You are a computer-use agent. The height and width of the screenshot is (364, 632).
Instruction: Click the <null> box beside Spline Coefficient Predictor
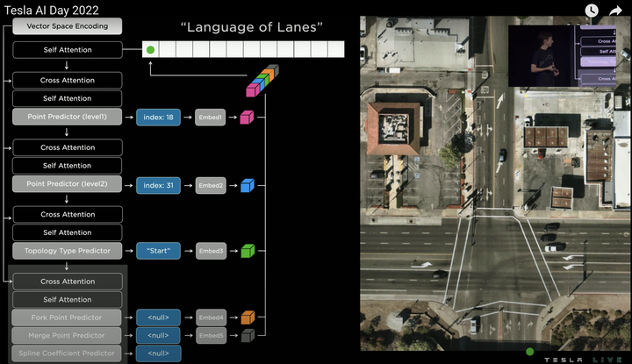pyautogui.click(x=158, y=353)
